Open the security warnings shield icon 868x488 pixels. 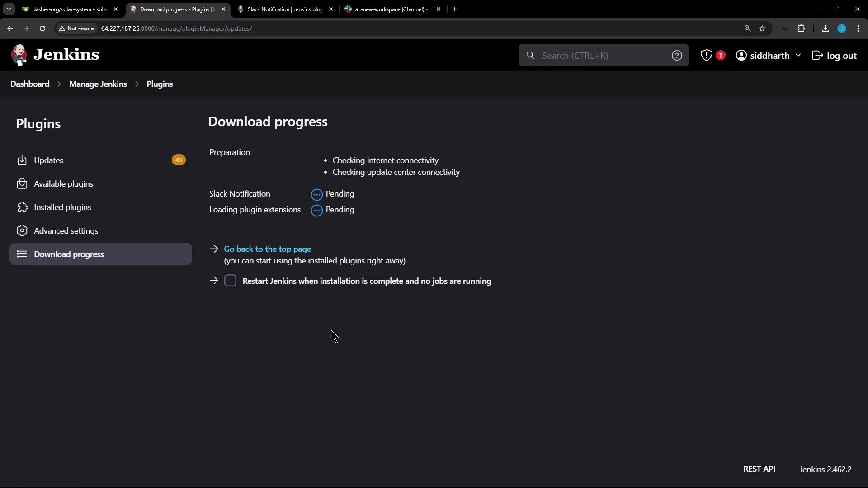[x=706, y=56]
